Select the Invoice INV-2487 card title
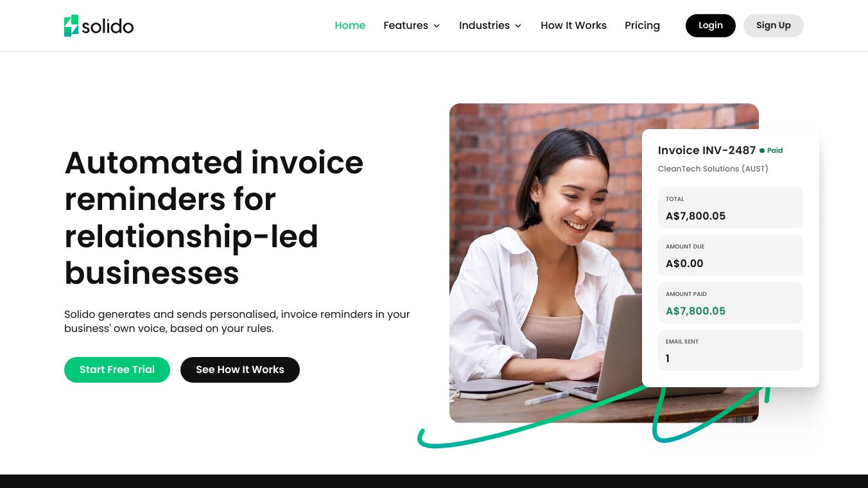The height and width of the screenshot is (488, 868). 707,150
